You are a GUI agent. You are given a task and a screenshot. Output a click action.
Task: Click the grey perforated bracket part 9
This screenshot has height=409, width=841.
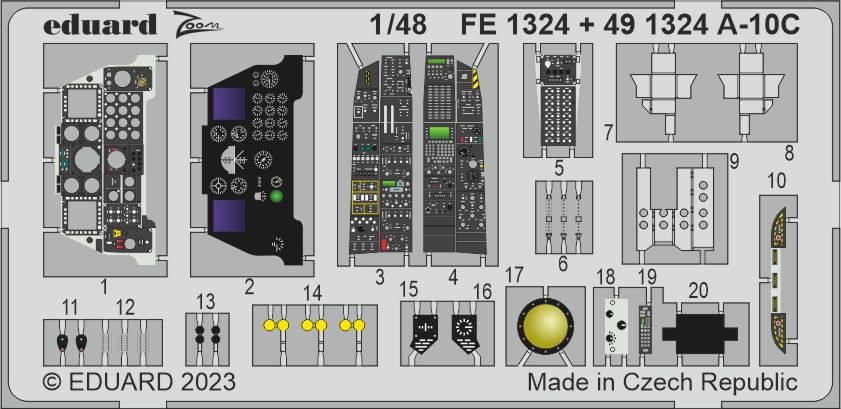[672, 204]
